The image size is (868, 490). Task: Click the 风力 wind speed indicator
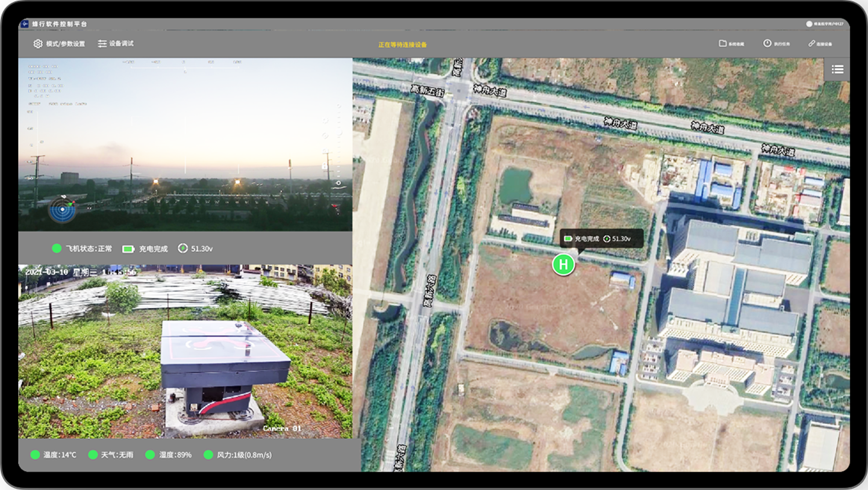208,455
